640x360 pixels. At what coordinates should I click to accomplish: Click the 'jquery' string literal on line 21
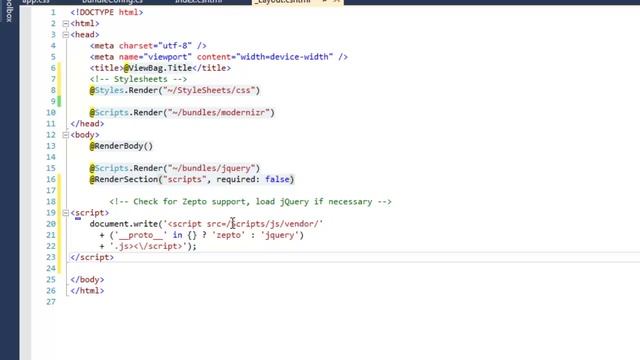pos(279,235)
